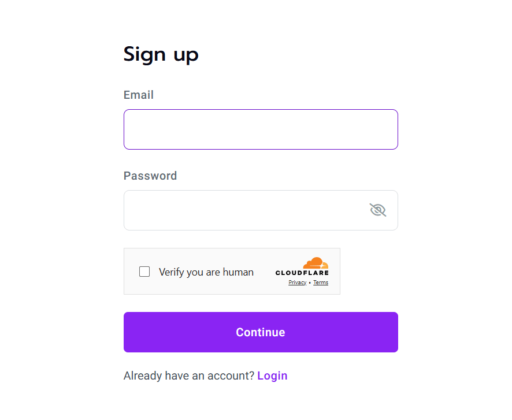Tick the Verify you are human checkbox
Viewport: 512px width, 420px height.
point(144,272)
